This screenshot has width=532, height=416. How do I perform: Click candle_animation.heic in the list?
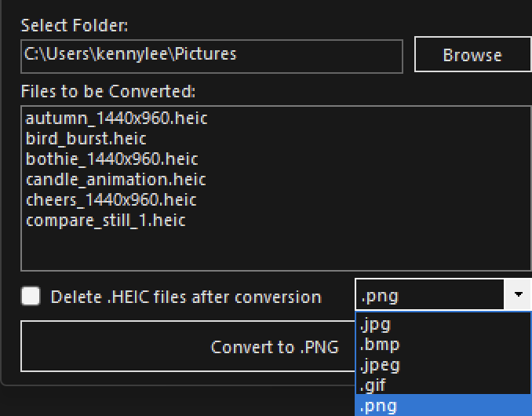[116, 180]
